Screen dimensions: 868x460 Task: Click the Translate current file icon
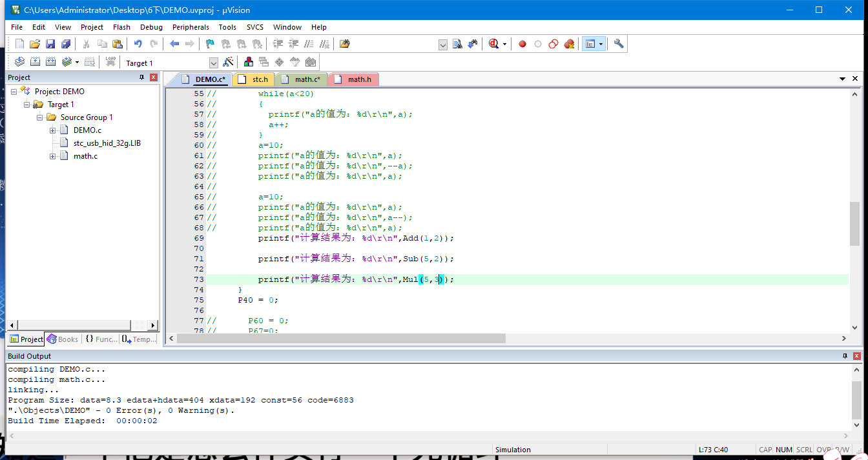pos(19,62)
